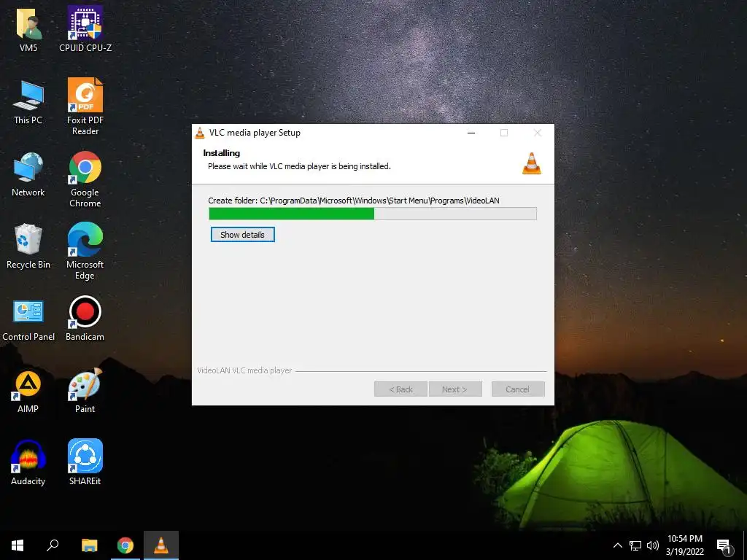Viewport: 747px width, 560px height.
Task: Click the VLC cone icon in the title bar
Action: pyautogui.click(x=200, y=133)
